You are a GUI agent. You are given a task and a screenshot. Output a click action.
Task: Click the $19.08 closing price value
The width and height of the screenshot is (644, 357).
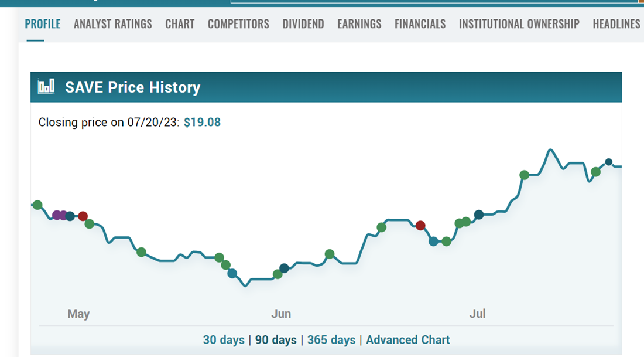(x=202, y=123)
